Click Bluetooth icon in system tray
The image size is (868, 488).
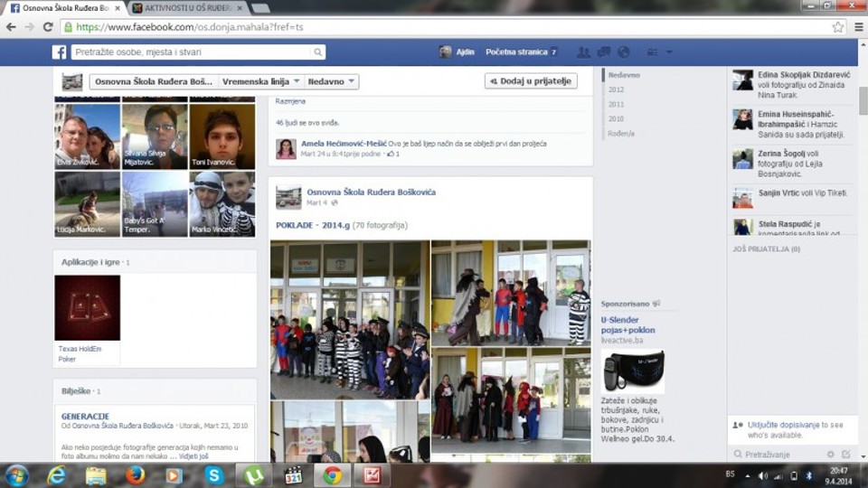click(808, 476)
